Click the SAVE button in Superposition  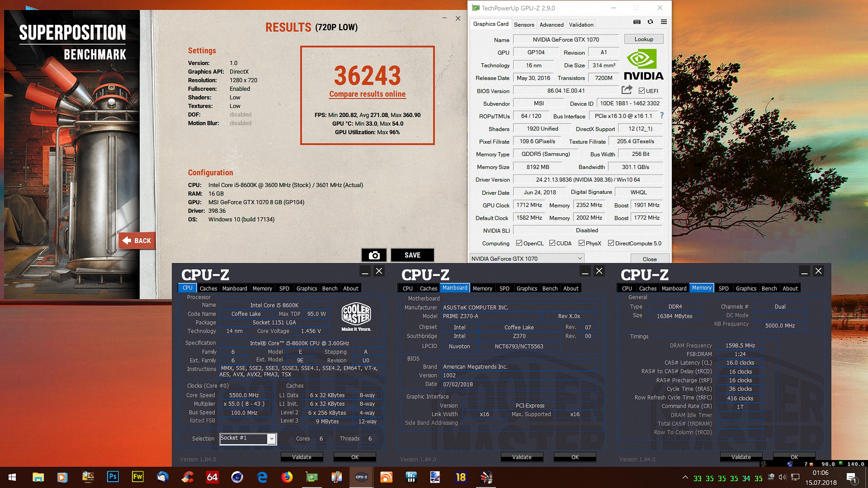click(412, 255)
